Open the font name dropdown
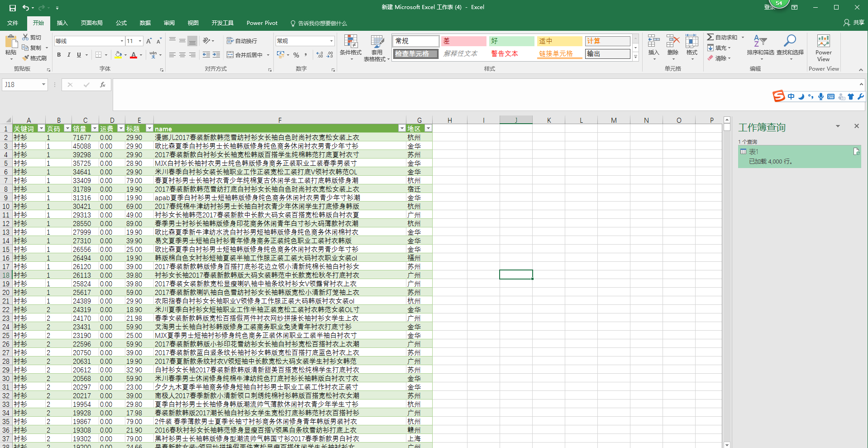The width and height of the screenshot is (868, 448). point(122,41)
